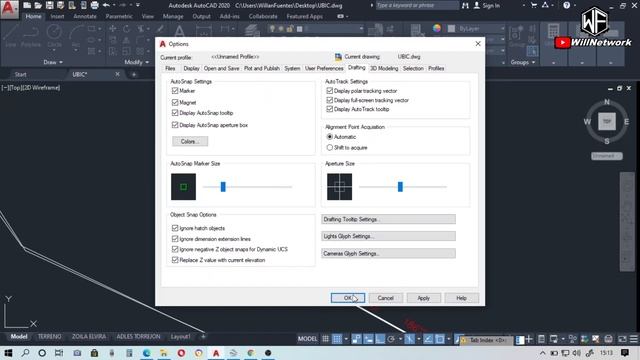
Task: Click the Lights Glyph Settings button
Action: (388, 236)
